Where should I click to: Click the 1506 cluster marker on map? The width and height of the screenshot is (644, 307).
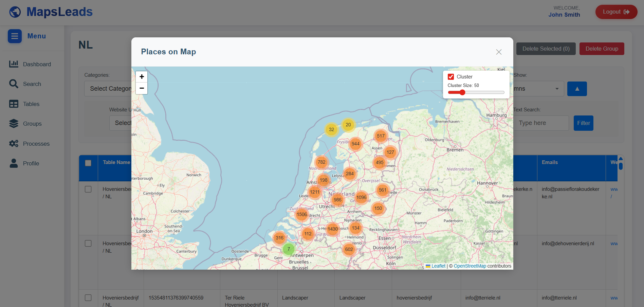pos(301,214)
